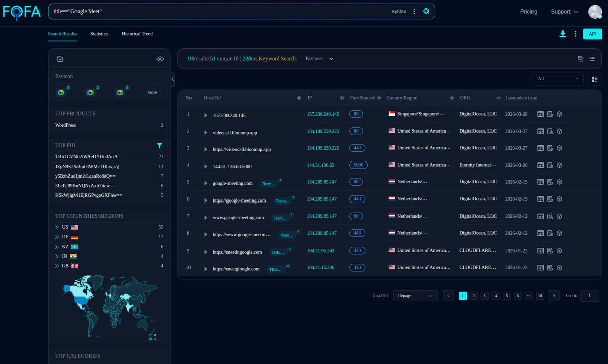Collapse the left sidebar panel arrow

tap(172, 79)
